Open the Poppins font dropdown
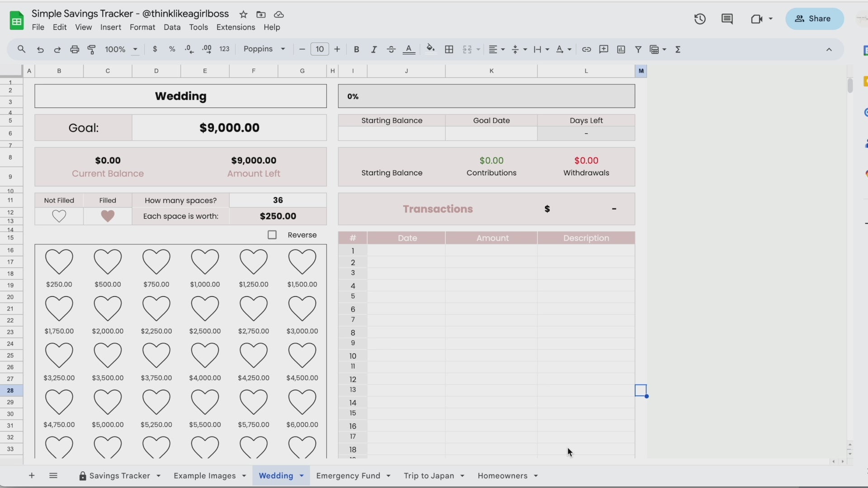Screen dimensions: 868x488 [264, 49]
